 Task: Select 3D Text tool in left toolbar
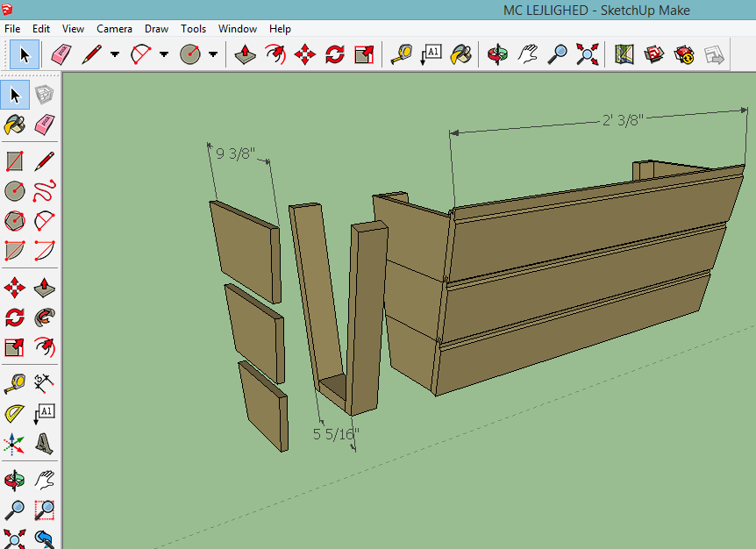pyautogui.click(x=44, y=444)
